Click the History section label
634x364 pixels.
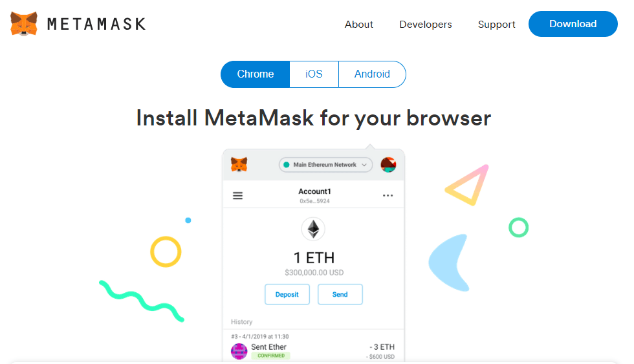click(242, 322)
